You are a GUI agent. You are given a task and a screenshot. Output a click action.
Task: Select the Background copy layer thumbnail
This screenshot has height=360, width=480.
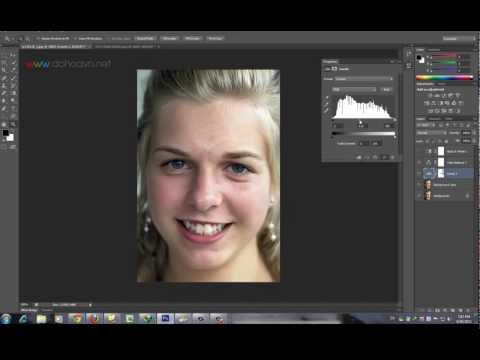click(428, 185)
